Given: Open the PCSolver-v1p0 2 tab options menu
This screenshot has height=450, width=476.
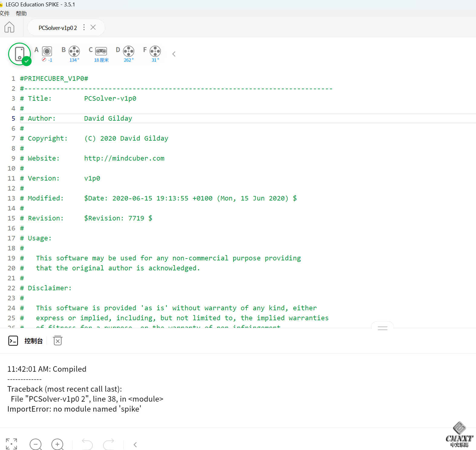Looking at the screenshot, I should [84, 27].
